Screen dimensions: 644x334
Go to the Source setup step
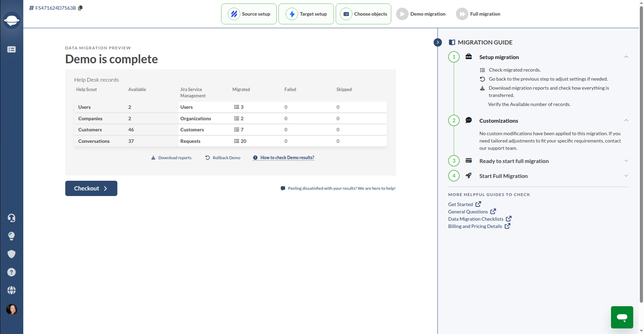[249, 14]
